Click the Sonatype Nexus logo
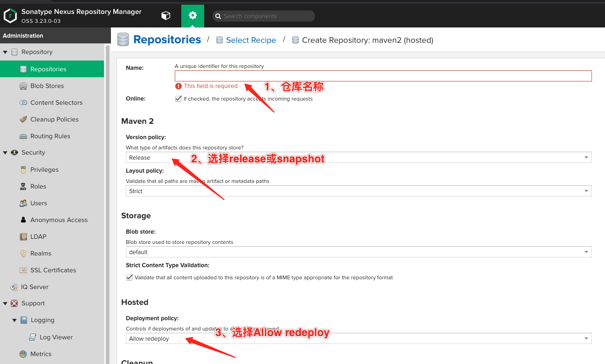The width and height of the screenshot is (605, 364). [10, 15]
